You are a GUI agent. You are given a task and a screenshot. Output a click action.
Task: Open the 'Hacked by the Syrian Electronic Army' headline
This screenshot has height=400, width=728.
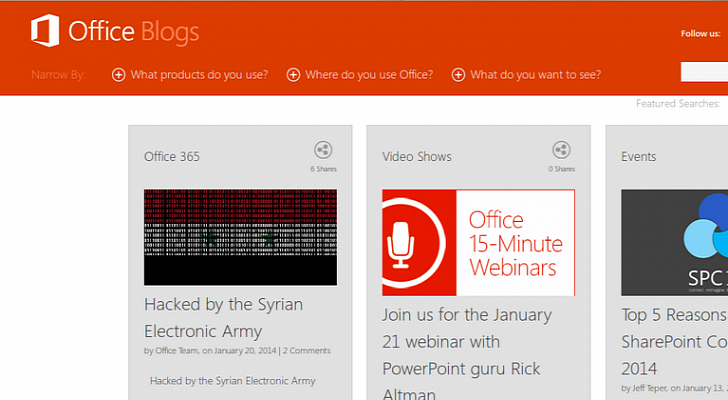pos(223,317)
